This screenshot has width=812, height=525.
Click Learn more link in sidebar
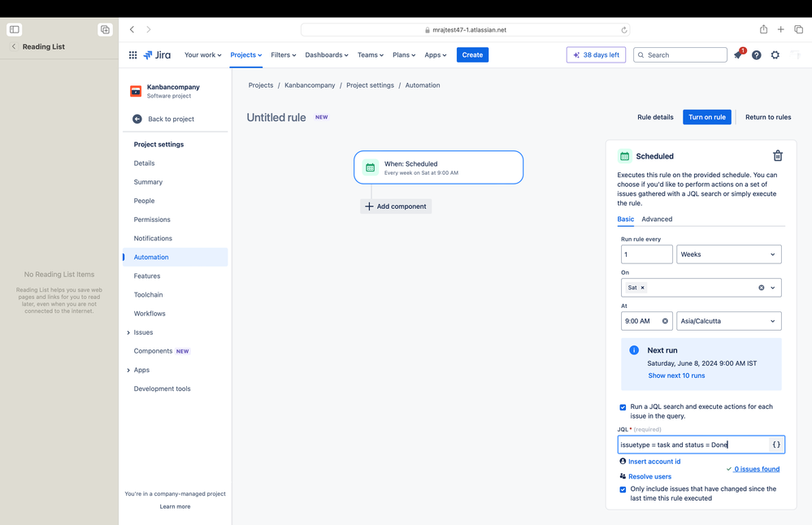click(175, 507)
